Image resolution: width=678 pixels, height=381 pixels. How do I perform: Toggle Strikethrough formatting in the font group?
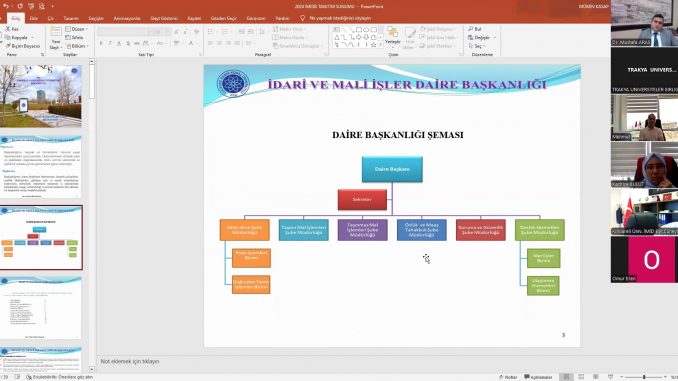tap(137, 43)
